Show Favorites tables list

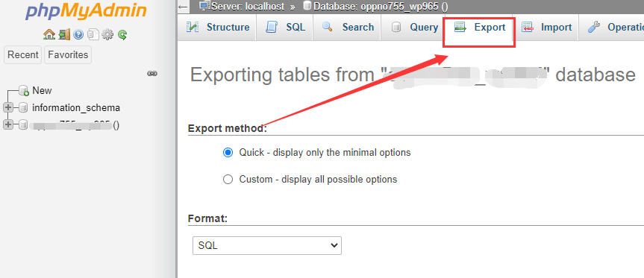68,55
